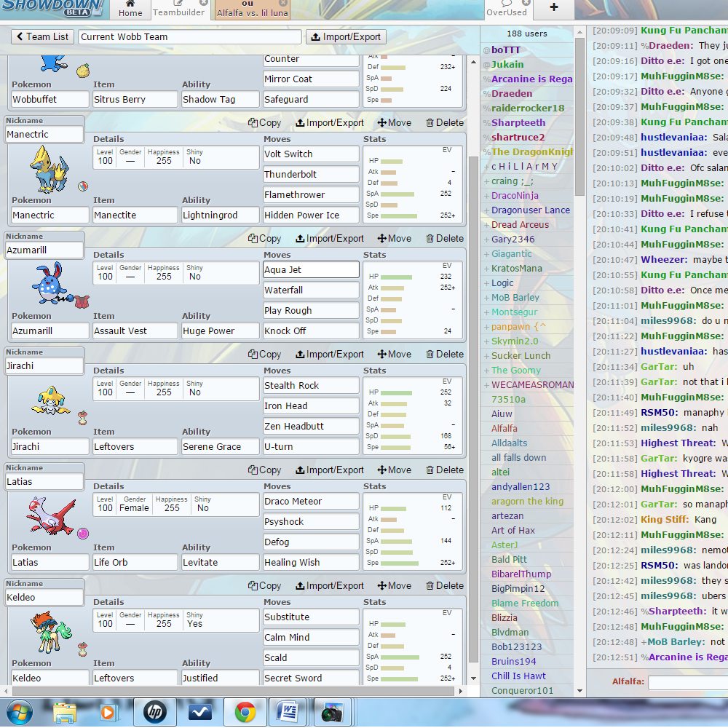Close the Teambuilder tab with its X
This screenshot has width=728, height=728.
[203, 3]
